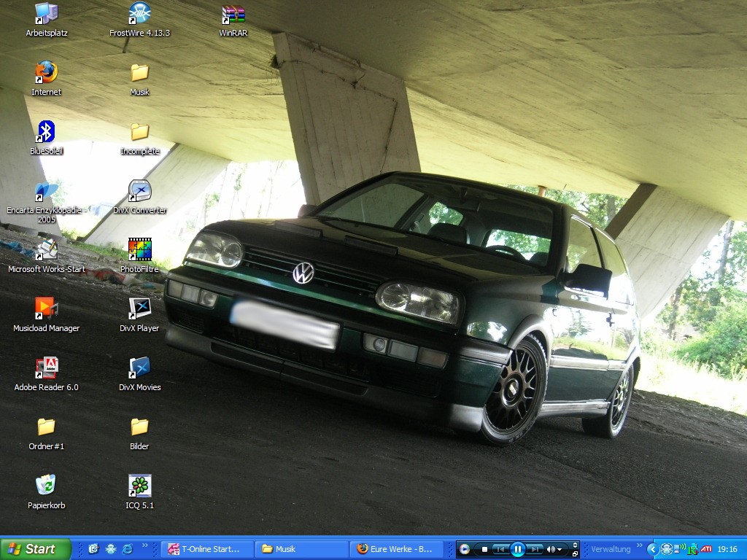The image size is (747, 560).
Task: Restore the Windows Media Player window
Action: [x=575, y=554]
